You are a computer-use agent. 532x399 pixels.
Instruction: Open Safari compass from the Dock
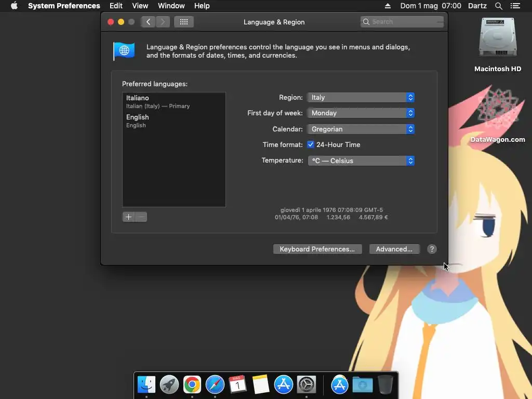tap(215, 384)
